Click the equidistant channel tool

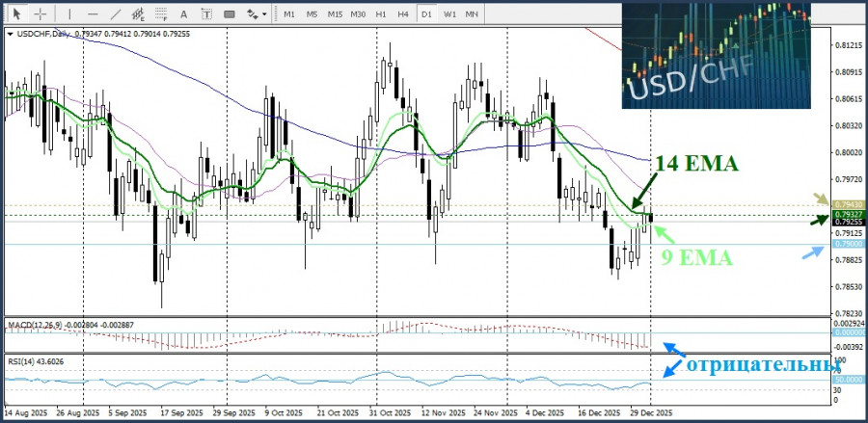point(139,13)
